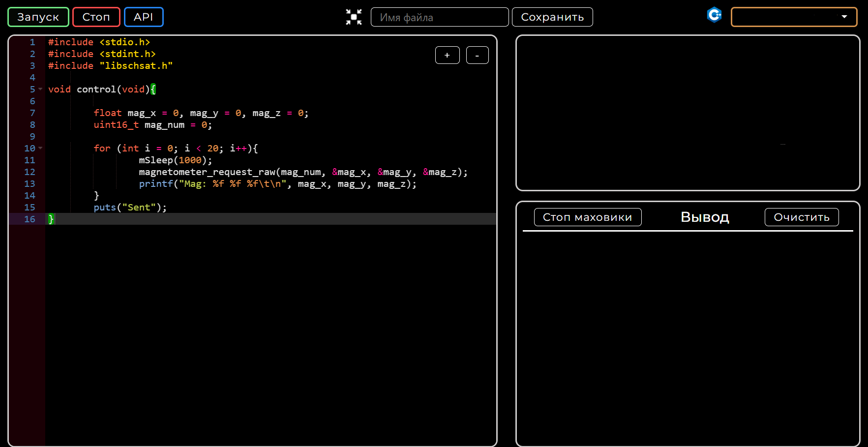This screenshot has width=868, height=447.
Task: Click the "libschsat.h" include string
Action: coord(136,66)
